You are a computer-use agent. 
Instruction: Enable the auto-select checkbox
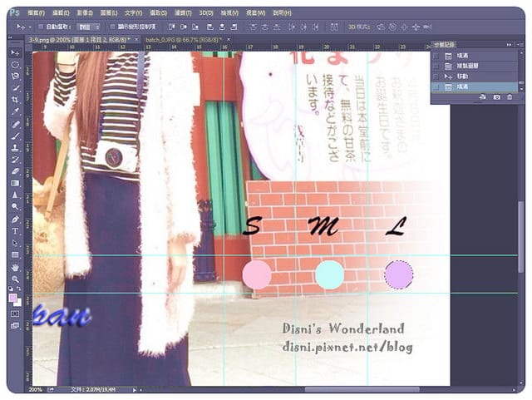click(41, 27)
